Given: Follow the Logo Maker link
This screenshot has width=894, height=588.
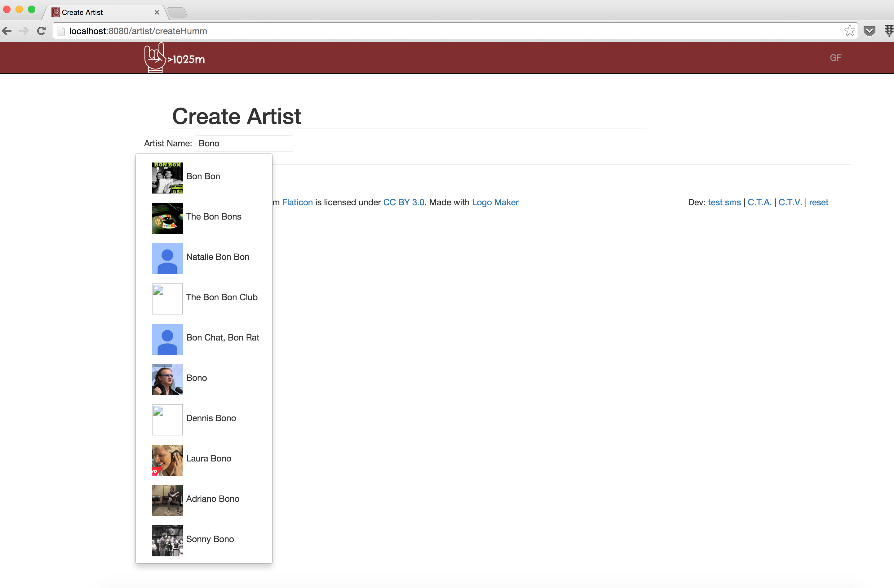Looking at the screenshot, I should [x=495, y=202].
